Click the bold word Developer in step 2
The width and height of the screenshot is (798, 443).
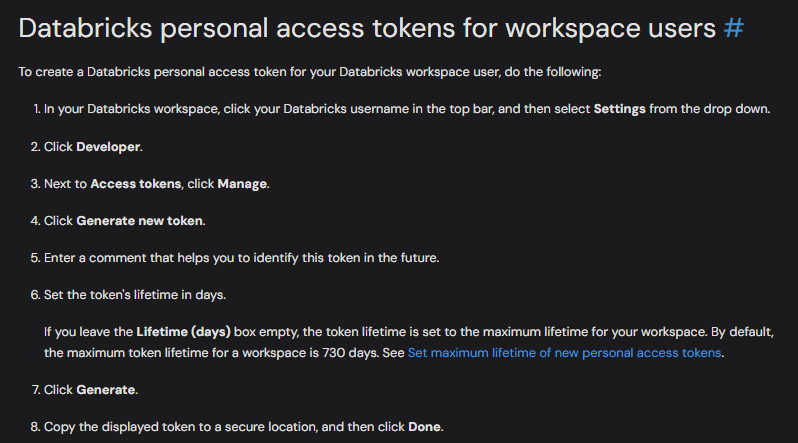coord(109,146)
